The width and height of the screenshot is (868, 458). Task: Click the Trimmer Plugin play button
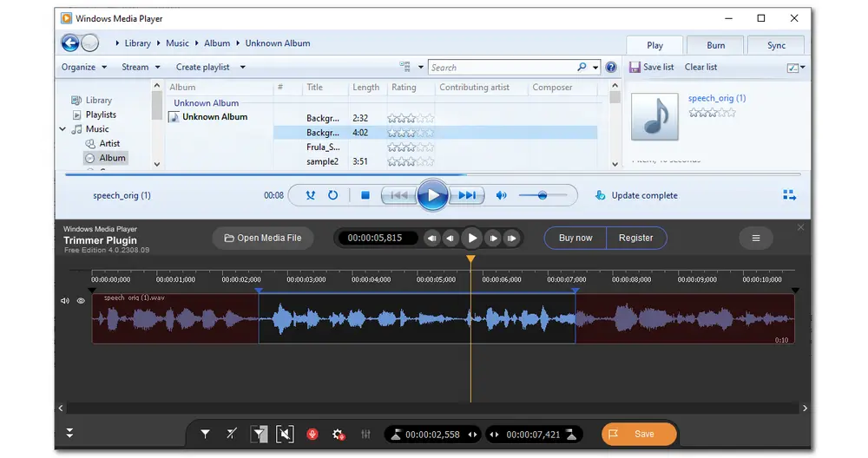472,238
